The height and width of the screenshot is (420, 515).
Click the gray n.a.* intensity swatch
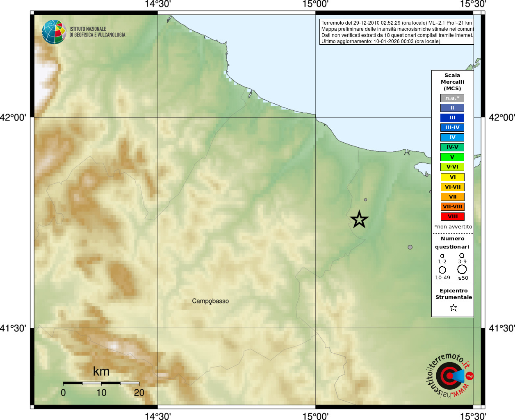[x=452, y=98]
